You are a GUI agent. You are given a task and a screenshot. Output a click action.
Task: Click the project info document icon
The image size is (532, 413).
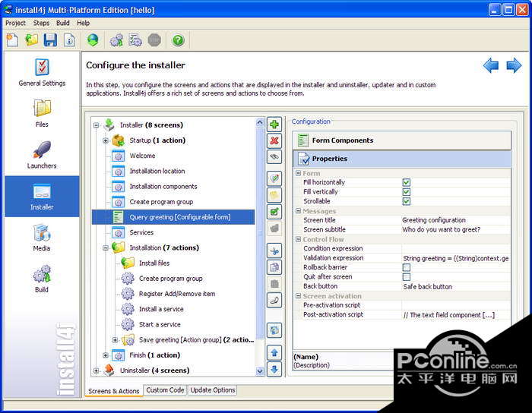tap(69, 40)
